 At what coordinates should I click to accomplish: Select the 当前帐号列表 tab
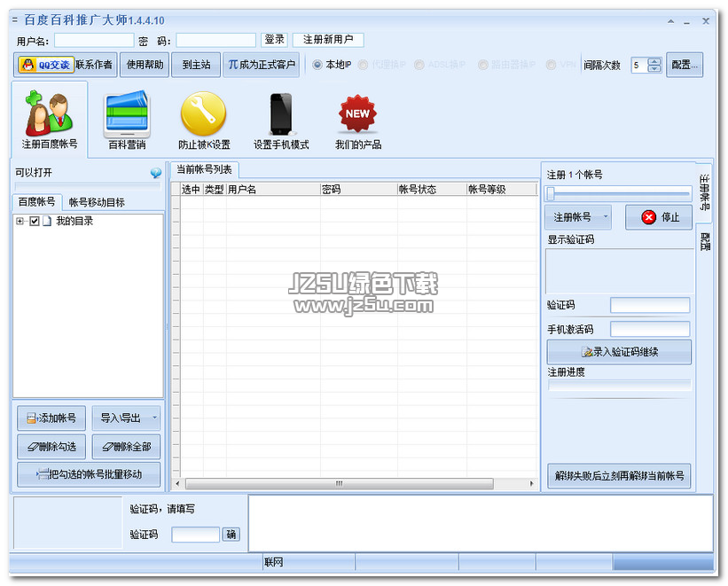[204, 169]
